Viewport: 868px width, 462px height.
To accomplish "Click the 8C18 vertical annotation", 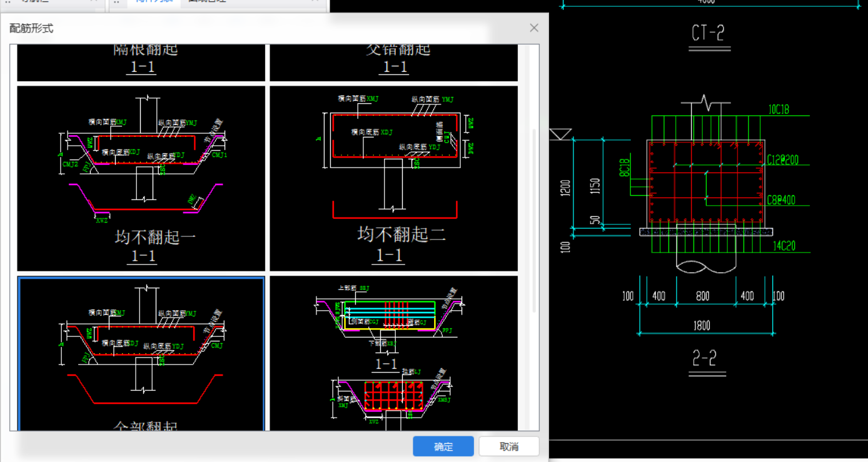I will [624, 166].
